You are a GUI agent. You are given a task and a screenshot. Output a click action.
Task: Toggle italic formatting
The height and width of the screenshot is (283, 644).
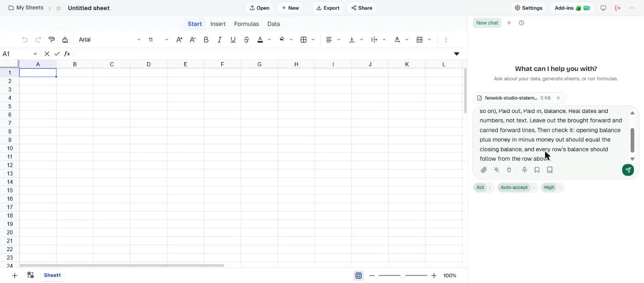pyautogui.click(x=220, y=40)
